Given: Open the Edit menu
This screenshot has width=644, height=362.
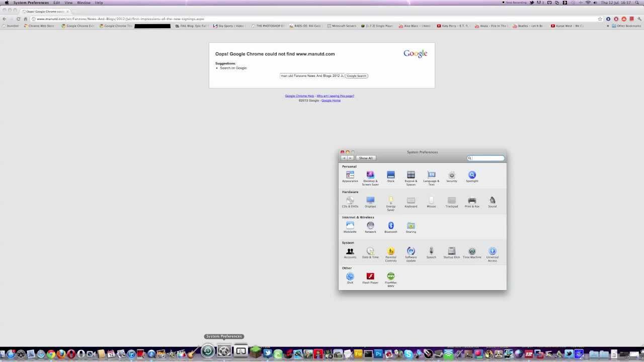Looking at the screenshot, I should click(x=57, y=3).
